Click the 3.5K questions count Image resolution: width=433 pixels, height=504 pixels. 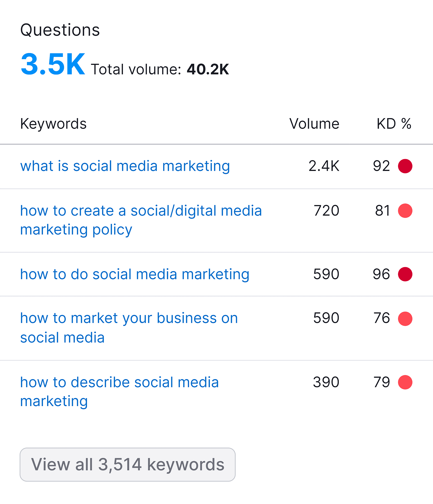pyautogui.click(x=53, y=64)
